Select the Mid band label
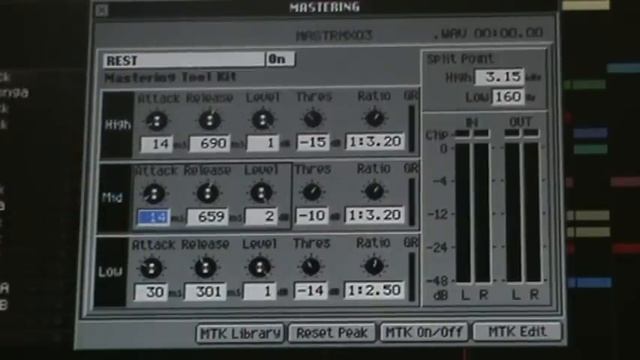This screenshot has width=640, height=360. point(114,198)
